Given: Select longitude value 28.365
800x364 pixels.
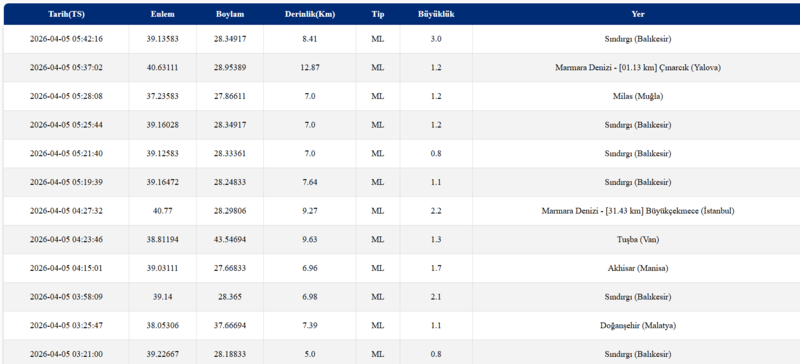Looking at the screenshot, I should [230, 296].
